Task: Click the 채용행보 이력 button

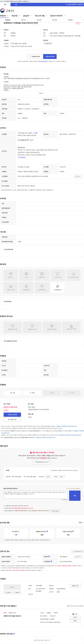Action: pos(75,586)
